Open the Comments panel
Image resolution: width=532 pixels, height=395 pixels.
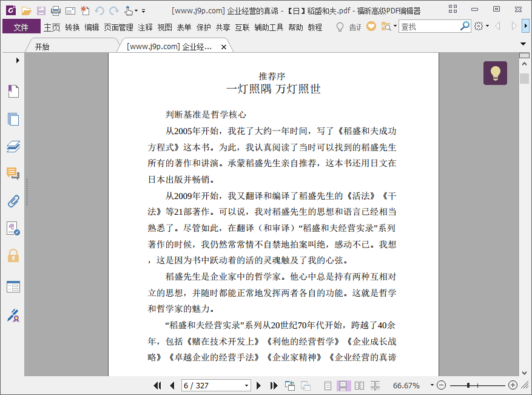click(x=13, y=174)
